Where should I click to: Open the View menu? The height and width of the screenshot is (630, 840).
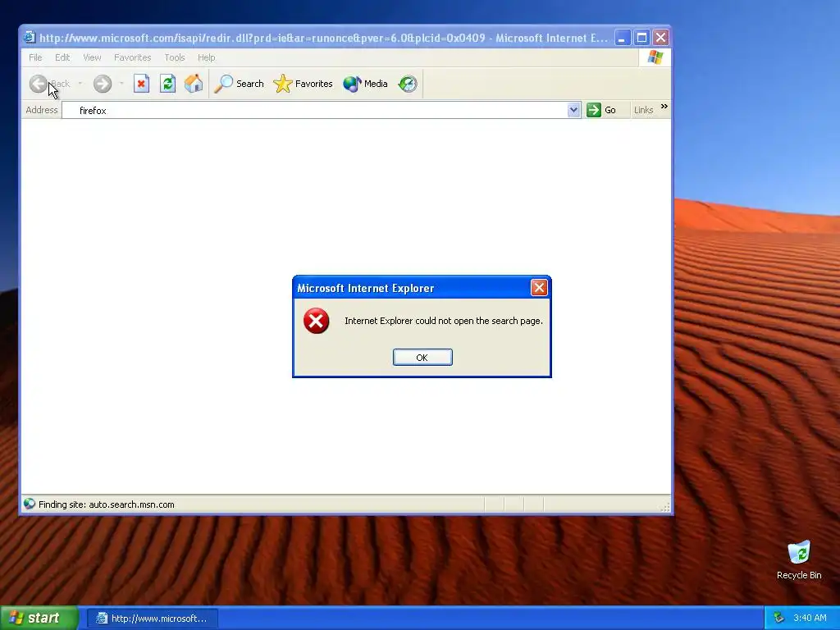[92, 57]
